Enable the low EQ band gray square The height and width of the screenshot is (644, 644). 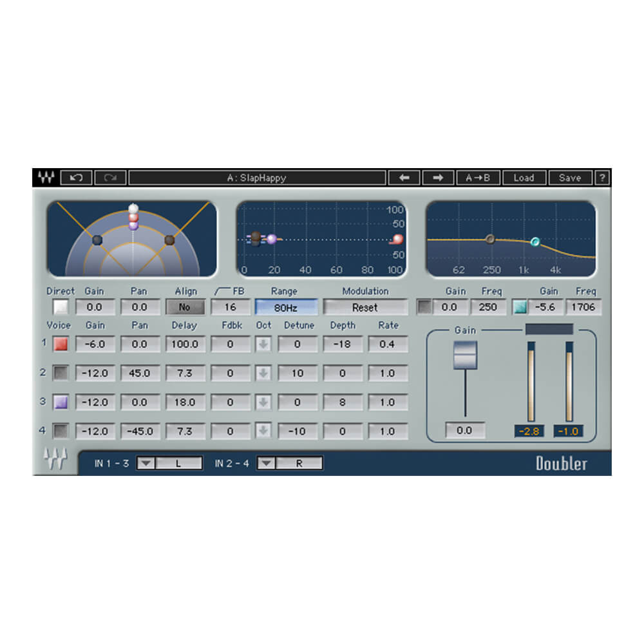424,307
